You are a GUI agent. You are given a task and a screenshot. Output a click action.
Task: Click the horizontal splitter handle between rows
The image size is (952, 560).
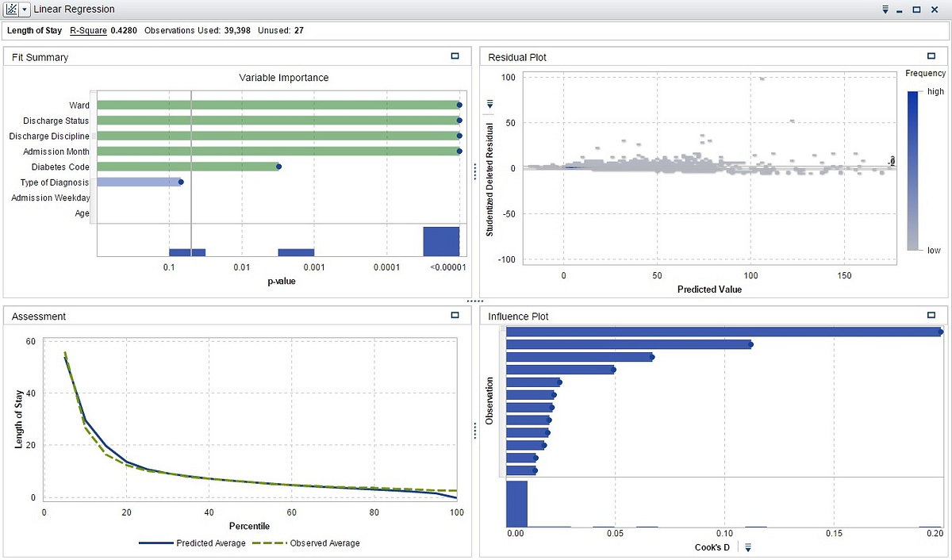click(x=475, y=301)
